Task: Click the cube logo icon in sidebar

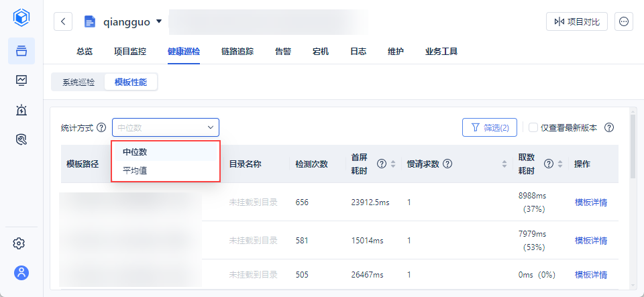Action: click(x=21, y=17)
